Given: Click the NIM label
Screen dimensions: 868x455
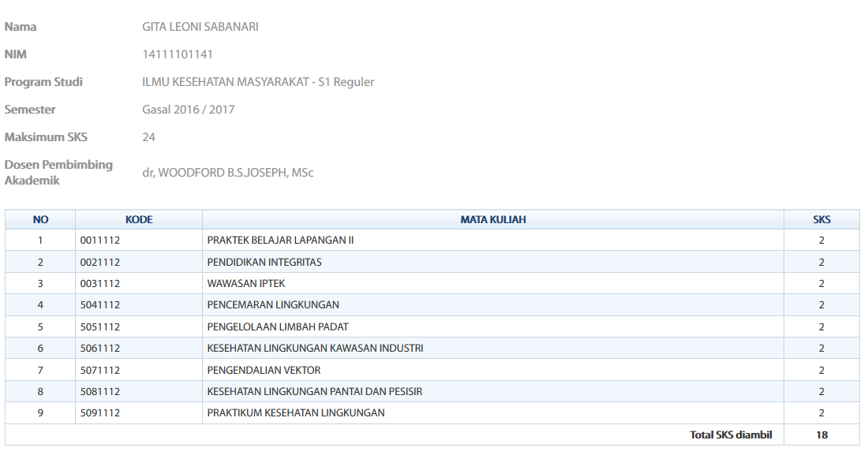Looking at the screenshot, I should tap(16, 54).
